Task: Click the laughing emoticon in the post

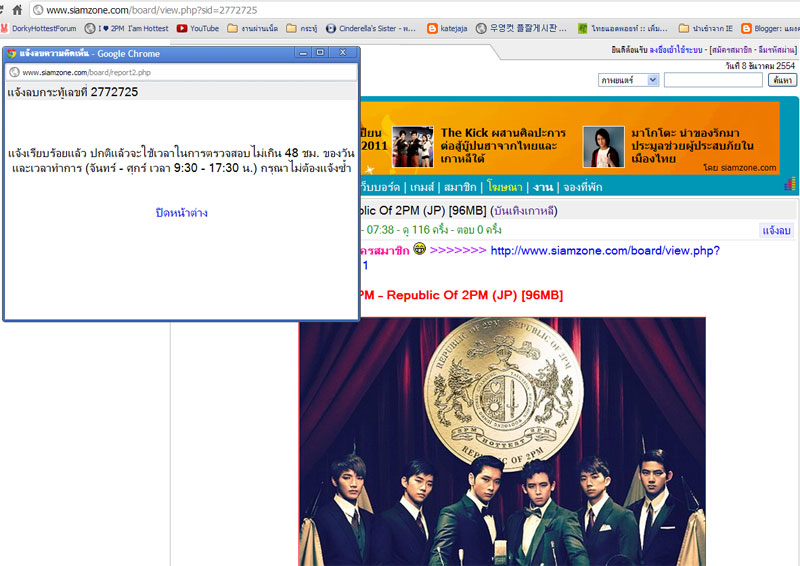Action: tap(419, 249)
